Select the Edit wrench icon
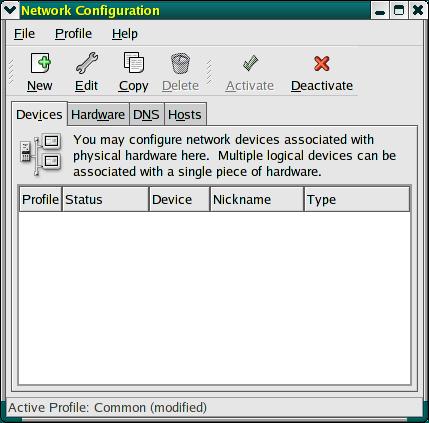The image size is (429, 423). click(x=87, y=63)
